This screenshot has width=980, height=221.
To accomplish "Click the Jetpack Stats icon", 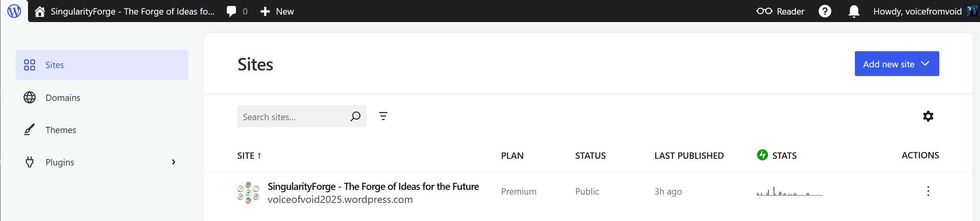I will pos(762,155).
